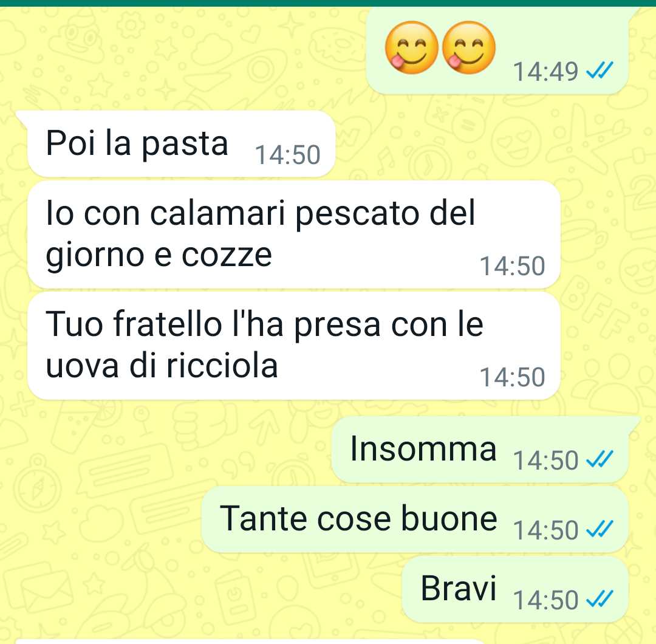Select the 'uova di ricciola' message bubble
The width and height of the screenshot is (656, 644).
294,346
